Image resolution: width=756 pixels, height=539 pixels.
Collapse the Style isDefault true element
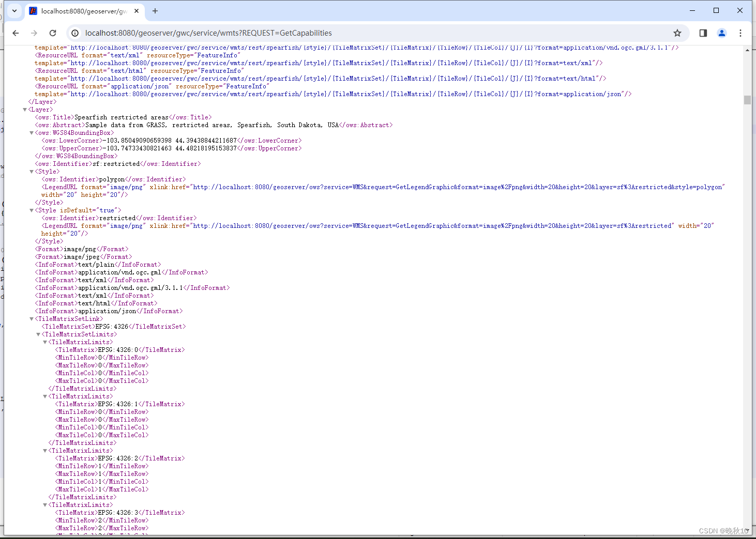tap(32, 210)
